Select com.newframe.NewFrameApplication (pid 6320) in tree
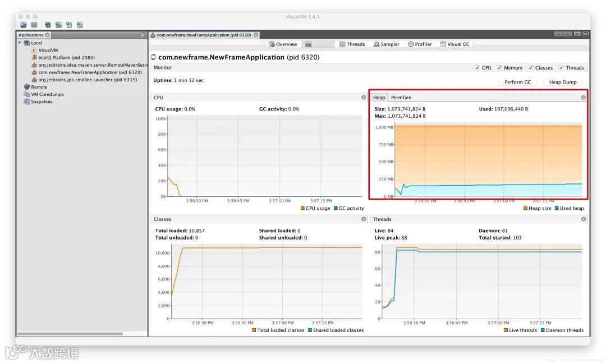The width and height of the screenshot is (606, 364). pyautogui.click(x=90, y=72)
